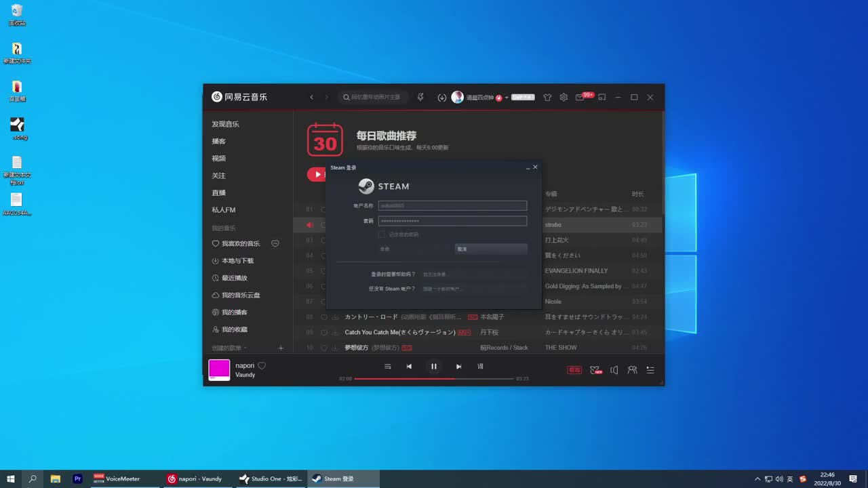Open artist 月下桜
This screenshot has width=868, height=488.
pos(489,333)
